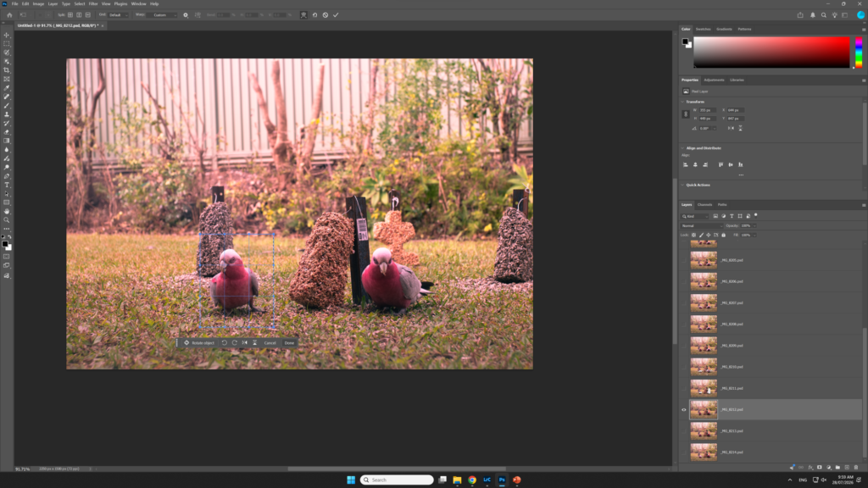Open the Filter menu
The image size is (868, 488).
[93, 4]
